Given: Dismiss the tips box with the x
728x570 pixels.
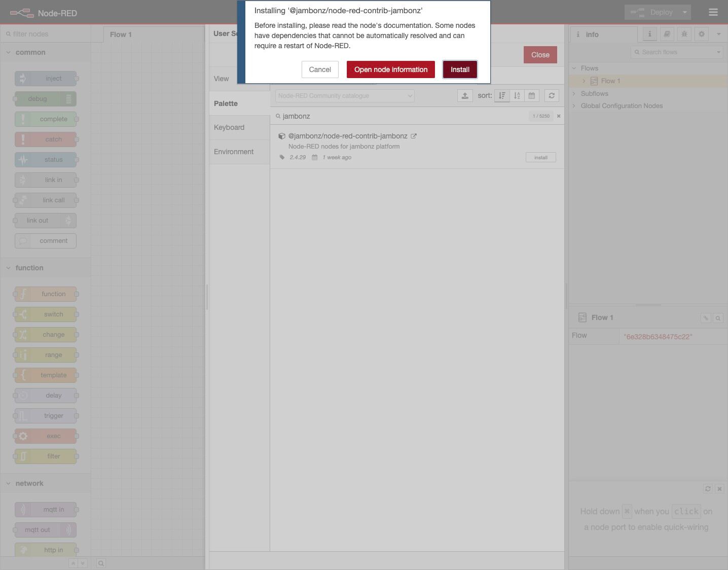Looking at the screenshot, I should click(719, 489).
